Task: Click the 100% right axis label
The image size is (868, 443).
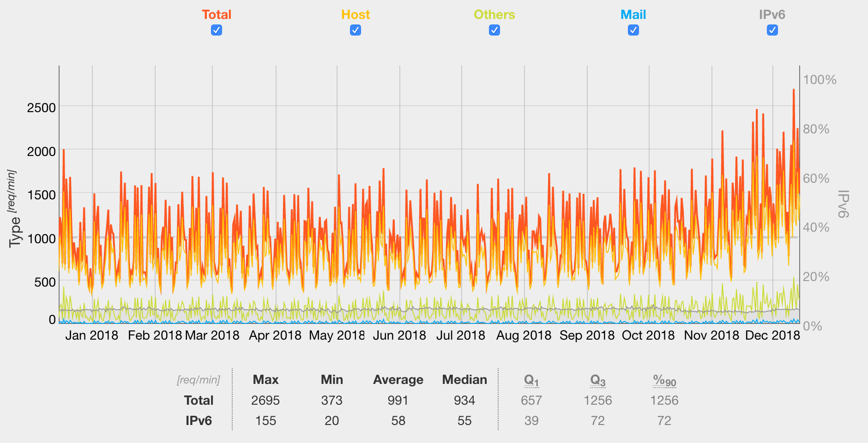Action: pos(820,79)
